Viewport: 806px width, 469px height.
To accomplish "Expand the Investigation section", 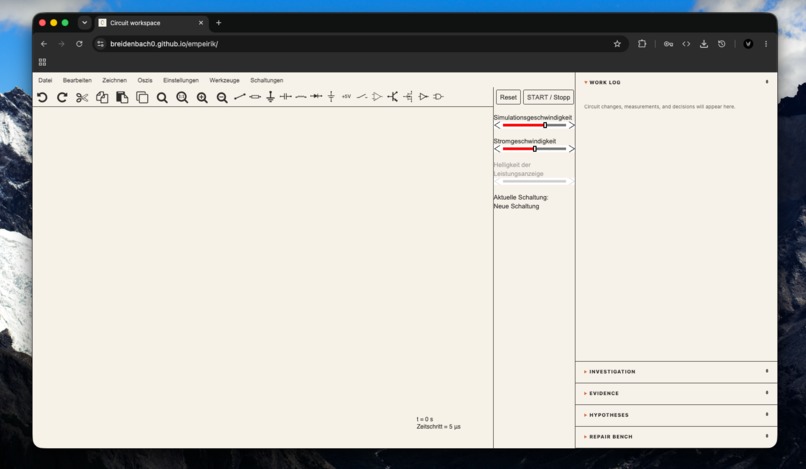I will [676, 372].
